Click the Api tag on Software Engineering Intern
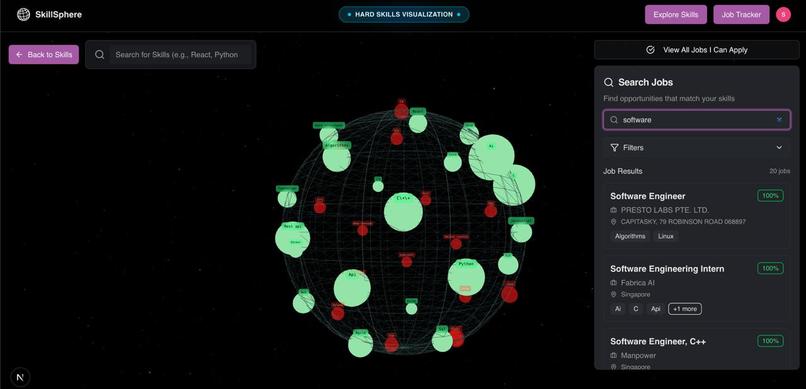806x389 pixels. click(x=655, y=309)
